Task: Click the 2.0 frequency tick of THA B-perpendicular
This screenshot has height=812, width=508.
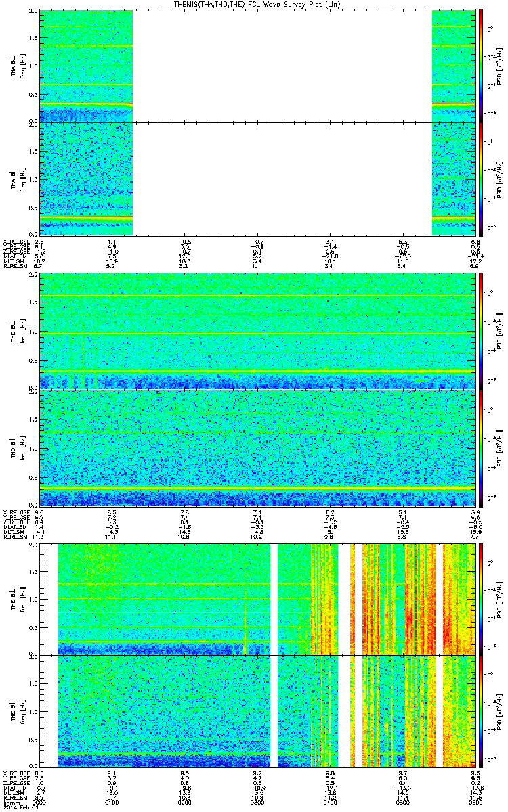Action: [x=33, y=12]
